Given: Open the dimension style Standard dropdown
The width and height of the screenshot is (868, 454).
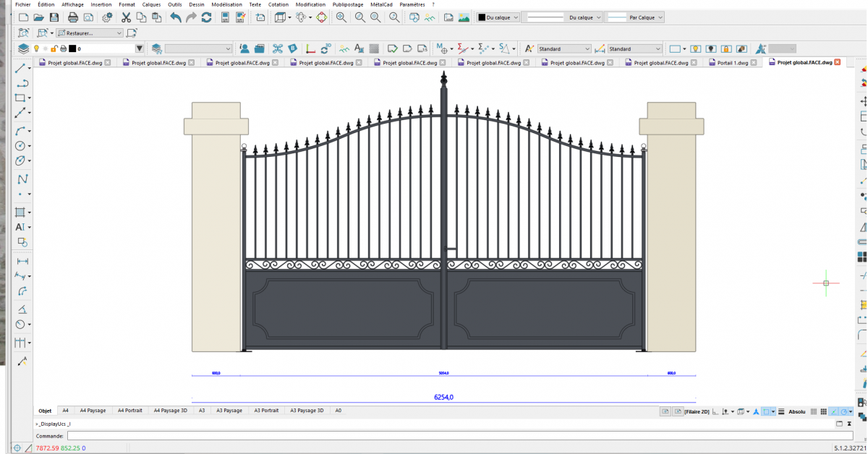Looking at the screenshot, I should click(634, 48).
